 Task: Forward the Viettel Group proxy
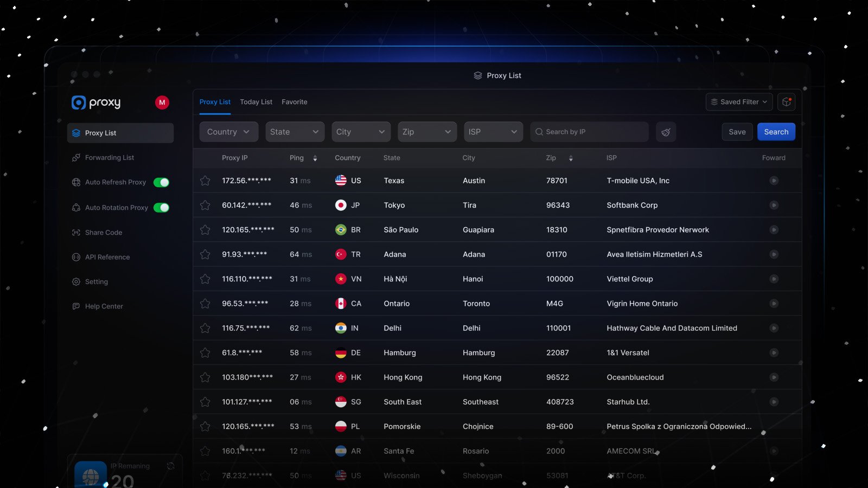774,279
